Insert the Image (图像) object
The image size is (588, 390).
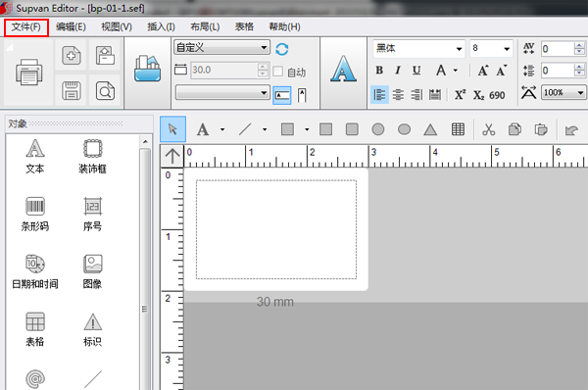[92, 271]
